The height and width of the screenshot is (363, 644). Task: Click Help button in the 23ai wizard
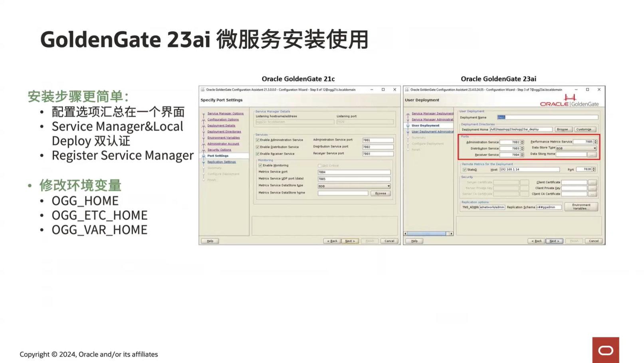pos(414,241)
